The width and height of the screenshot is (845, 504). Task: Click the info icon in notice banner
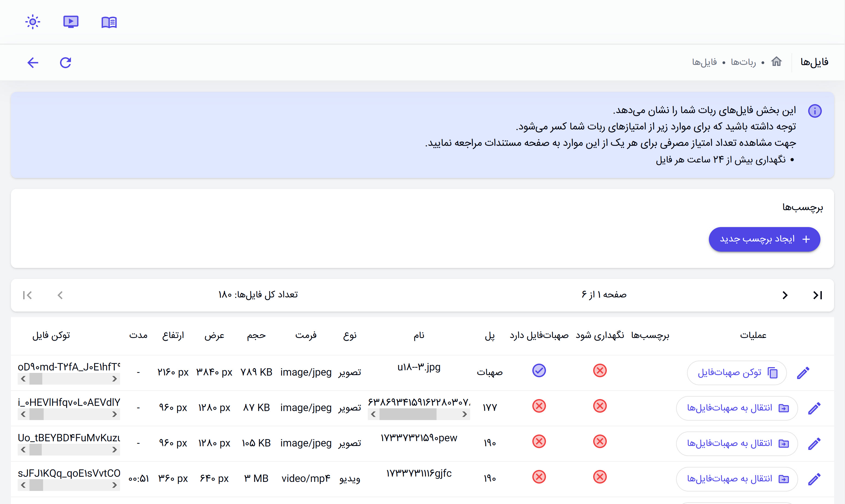(x=815, y=111)
